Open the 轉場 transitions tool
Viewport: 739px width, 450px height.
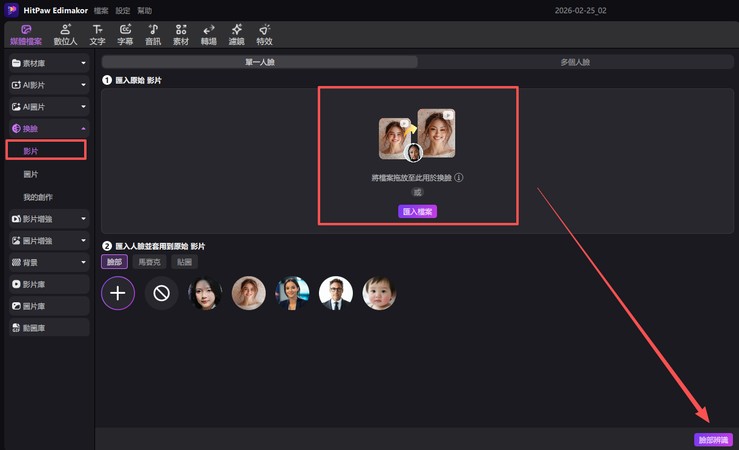click(x=208, y=35)
